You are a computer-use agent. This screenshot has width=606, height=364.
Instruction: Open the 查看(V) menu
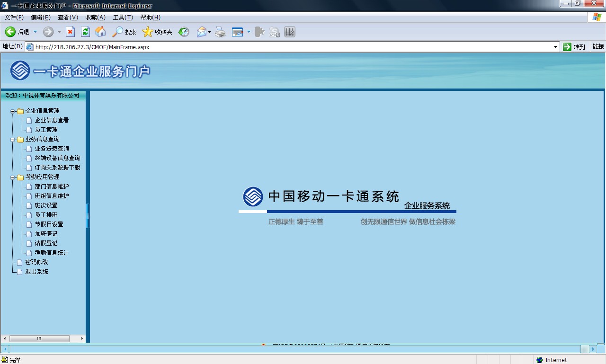[x=68, y=18]
